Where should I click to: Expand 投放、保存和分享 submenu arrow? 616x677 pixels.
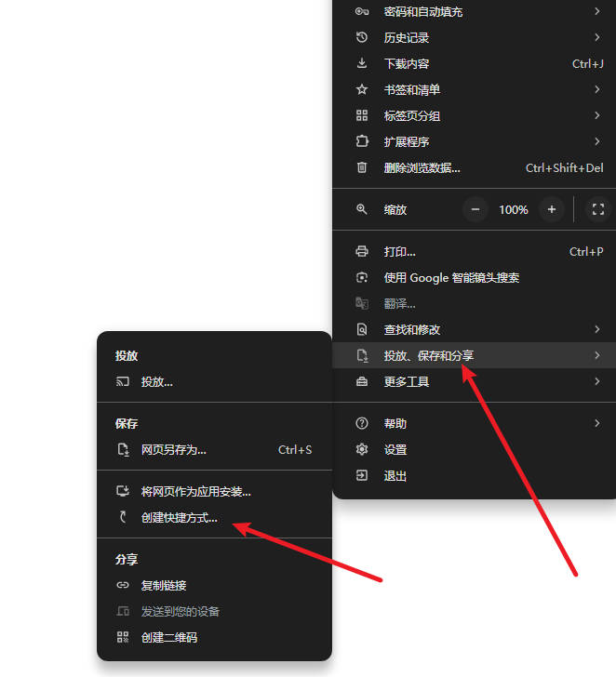pos(597,355)
